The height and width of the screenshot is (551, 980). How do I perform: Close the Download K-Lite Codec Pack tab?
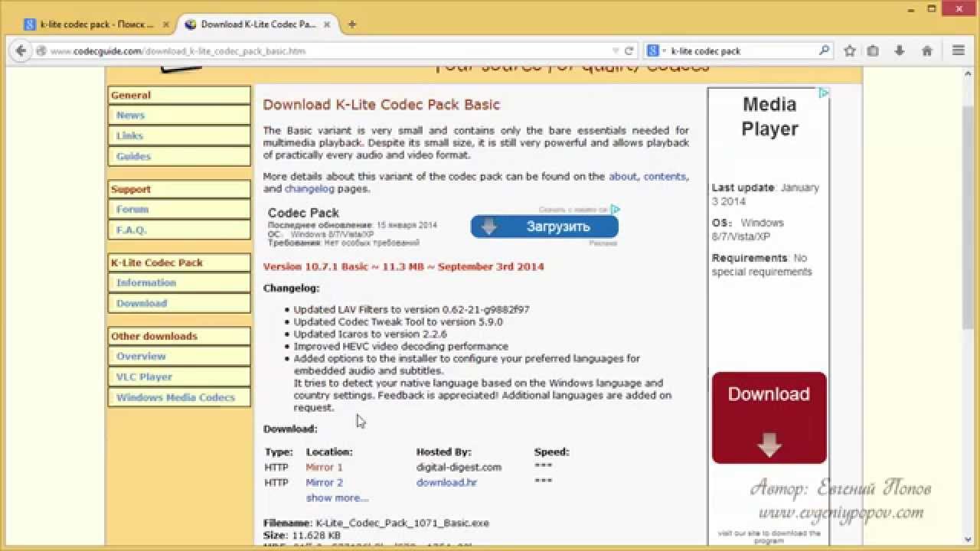point(328,24)
